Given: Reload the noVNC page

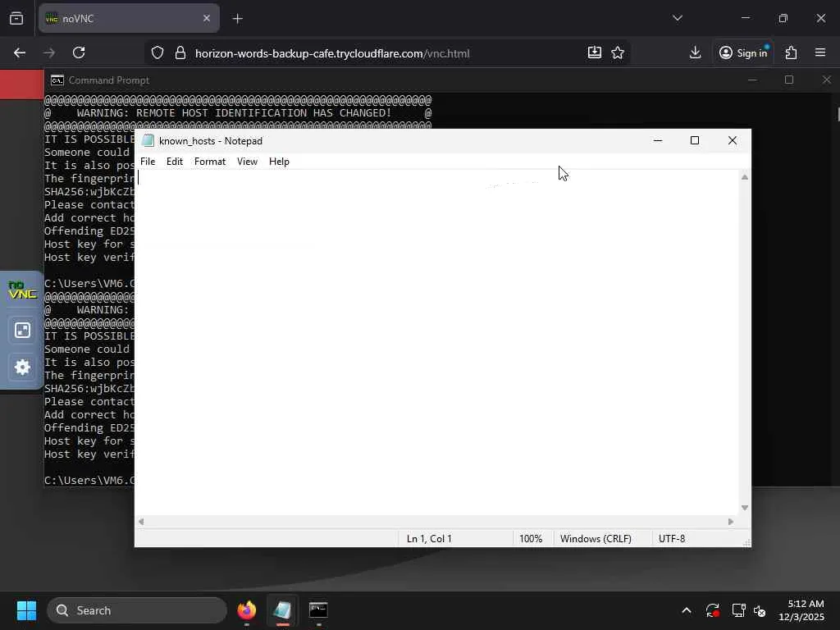Looking at the screenshot, I should click(x=79, y=52).
